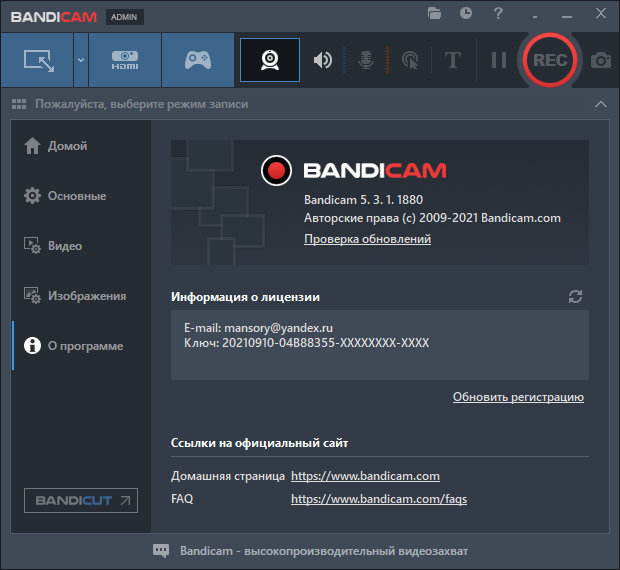Open the Видео settings tab
The image size is (620, 570).
65,246
